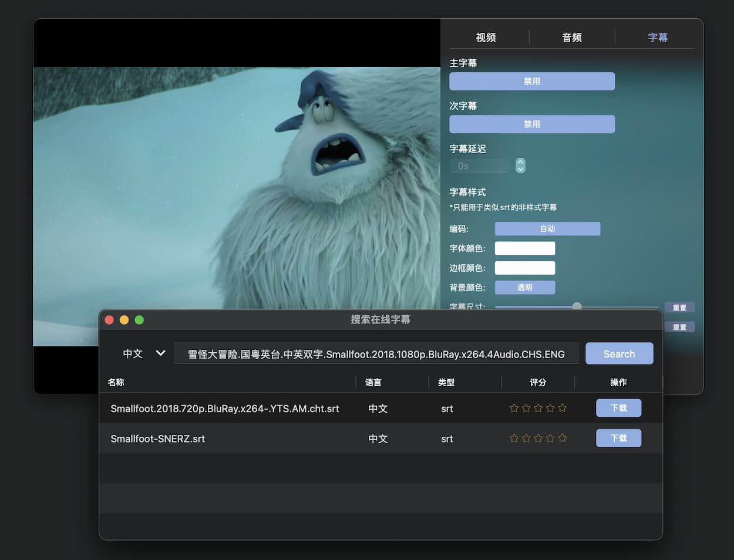
Task: Click the third rating star of the Smallfoot-SNERZ.srt row
Action: 538,438
